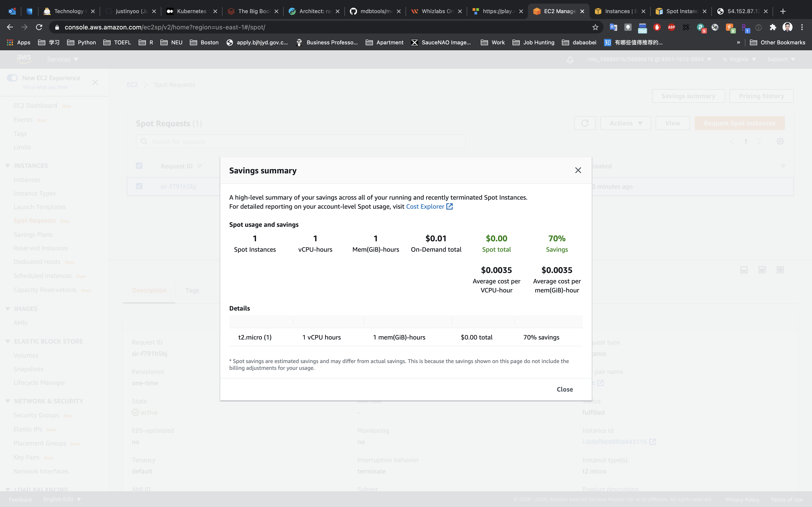812x507 pixels.
Task: Bookmark page with the star icon
Action: click(x=595, y=27)
